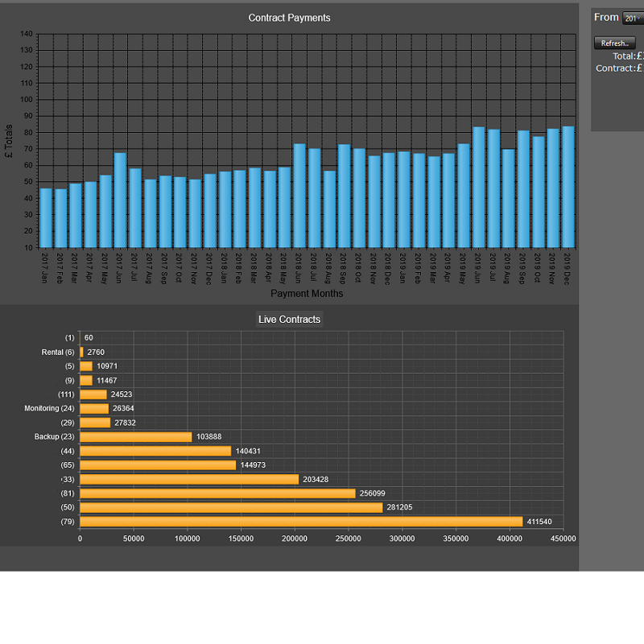
Task: Select the orange bar labeled 411540
Action: [301, 522]
